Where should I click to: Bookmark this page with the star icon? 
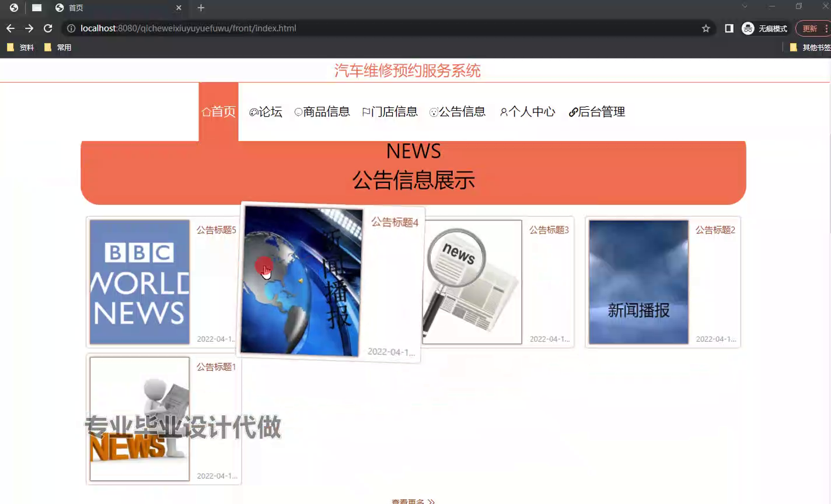pos(706,28)
